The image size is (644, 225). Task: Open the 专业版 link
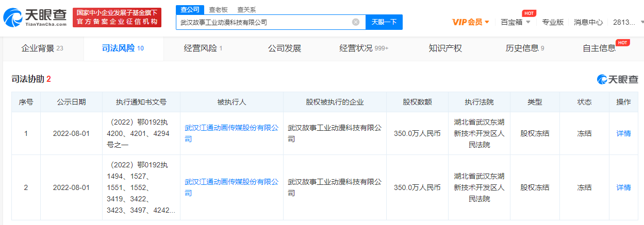click(553, 22)
